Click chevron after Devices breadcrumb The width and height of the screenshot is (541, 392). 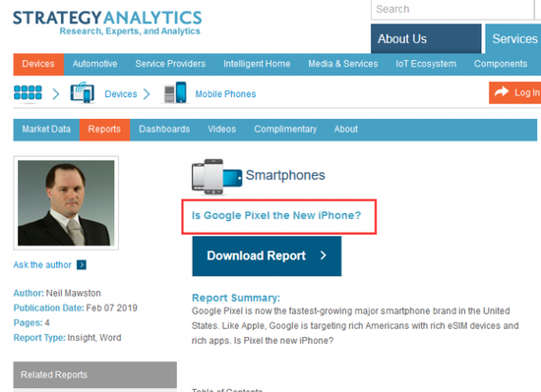(x=147, y=93)
